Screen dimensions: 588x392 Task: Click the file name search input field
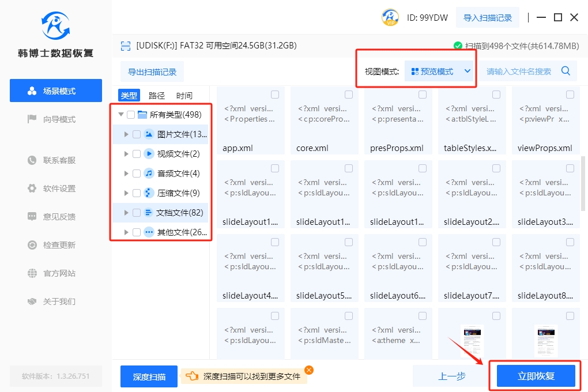[x=519, y=71]
